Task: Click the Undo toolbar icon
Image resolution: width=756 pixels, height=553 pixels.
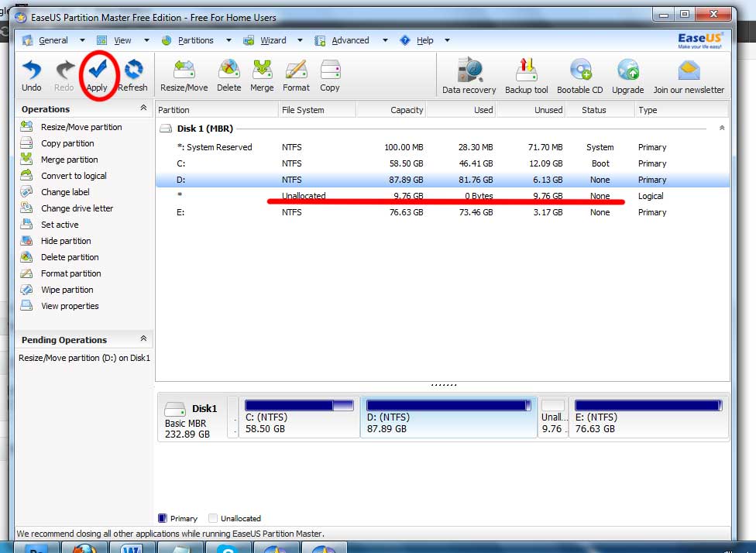Action: (31, 75)
